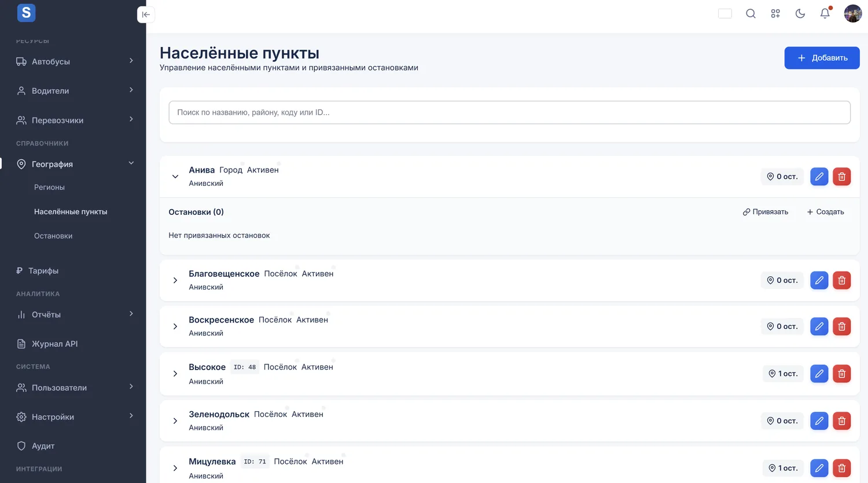
Task: Expand the Мицулевка row
Action: 175,468
